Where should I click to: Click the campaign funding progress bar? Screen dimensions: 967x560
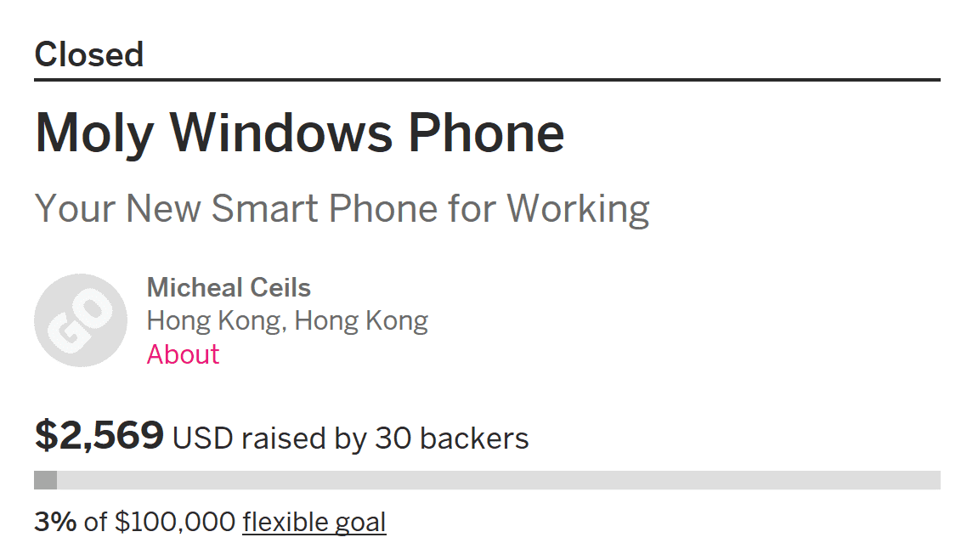click(x=487, y=480)
